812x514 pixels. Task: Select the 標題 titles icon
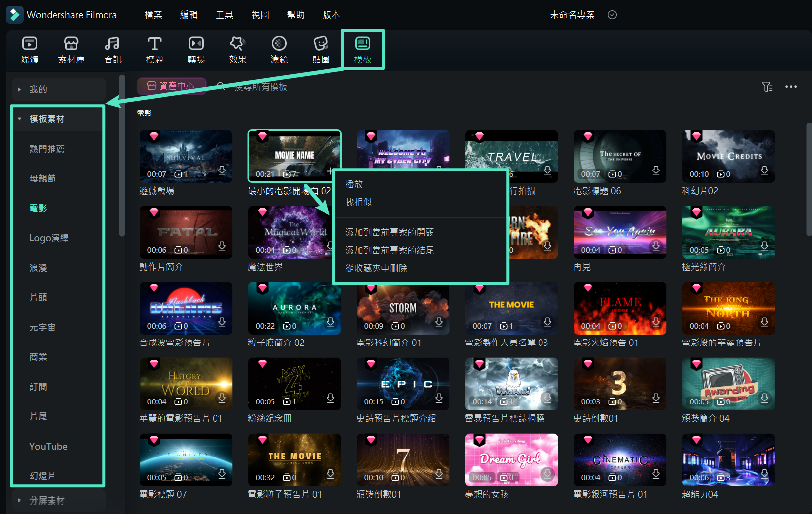coord(155,44)
